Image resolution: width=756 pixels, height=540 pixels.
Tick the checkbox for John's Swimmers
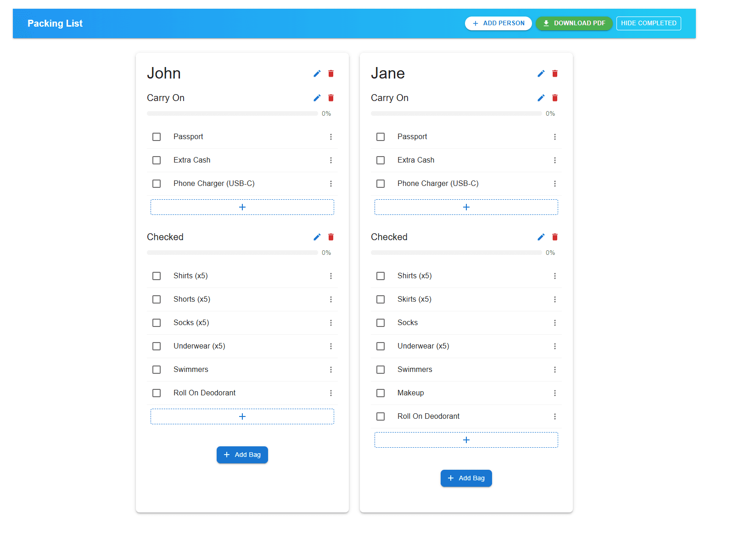[157, 370]
